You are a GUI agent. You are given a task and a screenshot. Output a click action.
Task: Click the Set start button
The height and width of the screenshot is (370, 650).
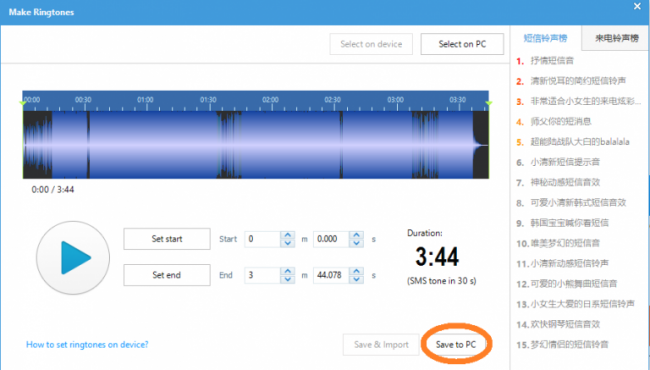point(167,239)
